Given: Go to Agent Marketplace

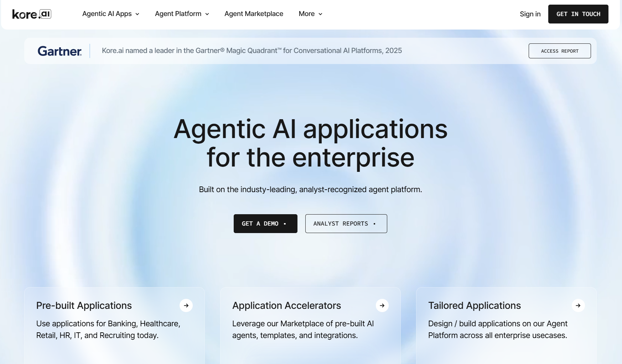Looking at the screenshot, I should (254, 14).
